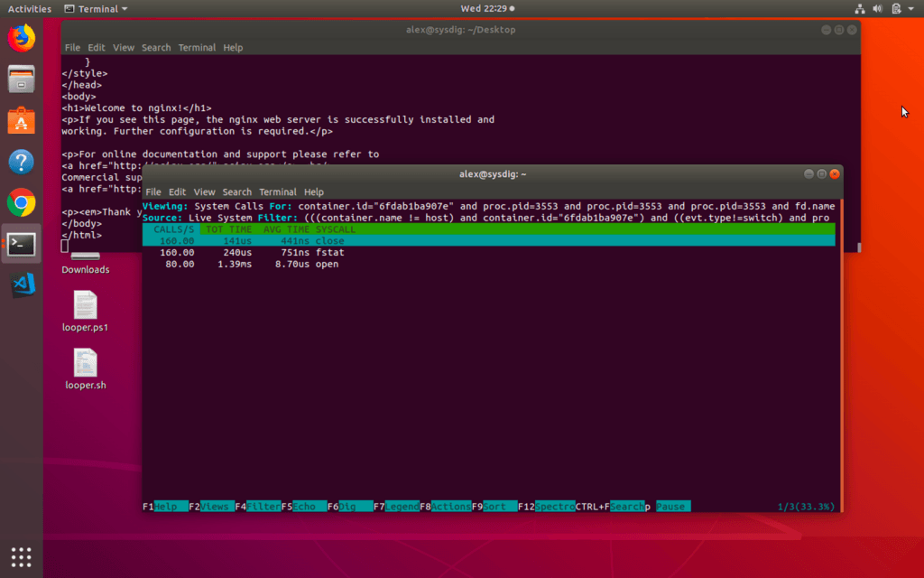
Task: Open View menu in the Desktop terminal
Action: [124, 48]
